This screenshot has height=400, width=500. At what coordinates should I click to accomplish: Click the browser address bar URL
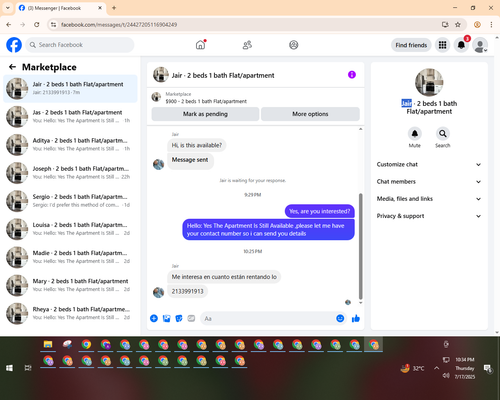[x=119, y=25]
